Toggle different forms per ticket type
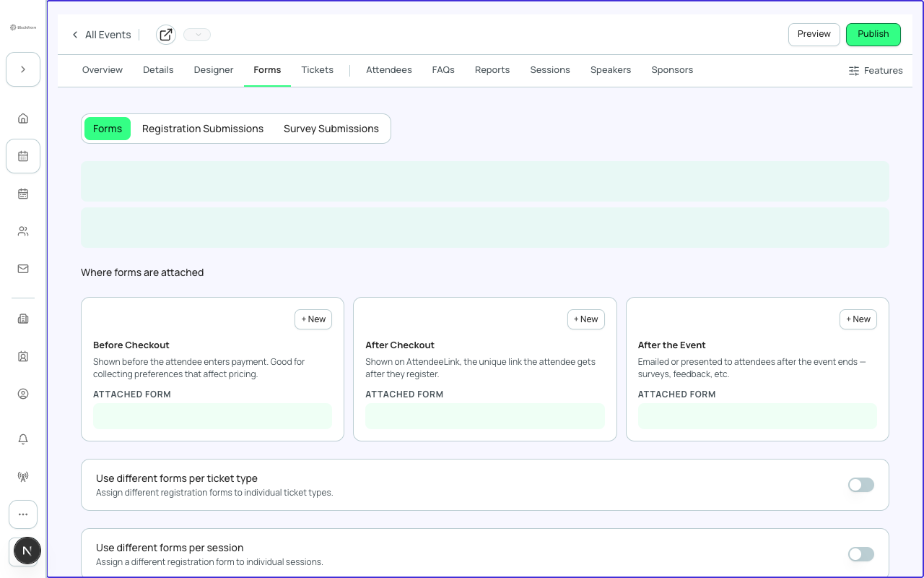The width and height of the screenshot is (924, 578). (861, 485)
